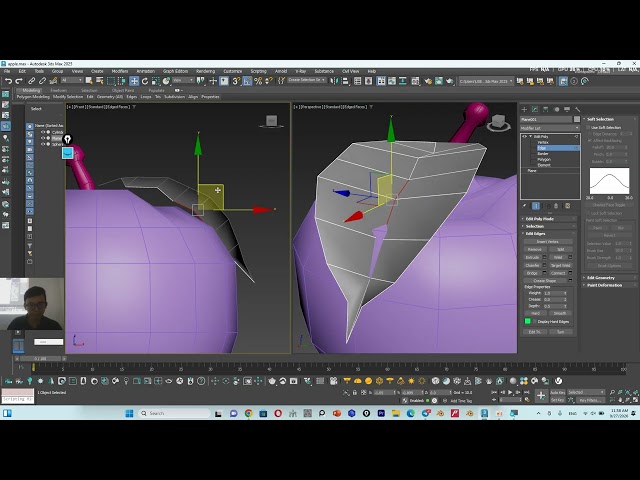This screenshot has height=480, width=640.
Task: Click the green hard edge color swatch
Action: 527,322
